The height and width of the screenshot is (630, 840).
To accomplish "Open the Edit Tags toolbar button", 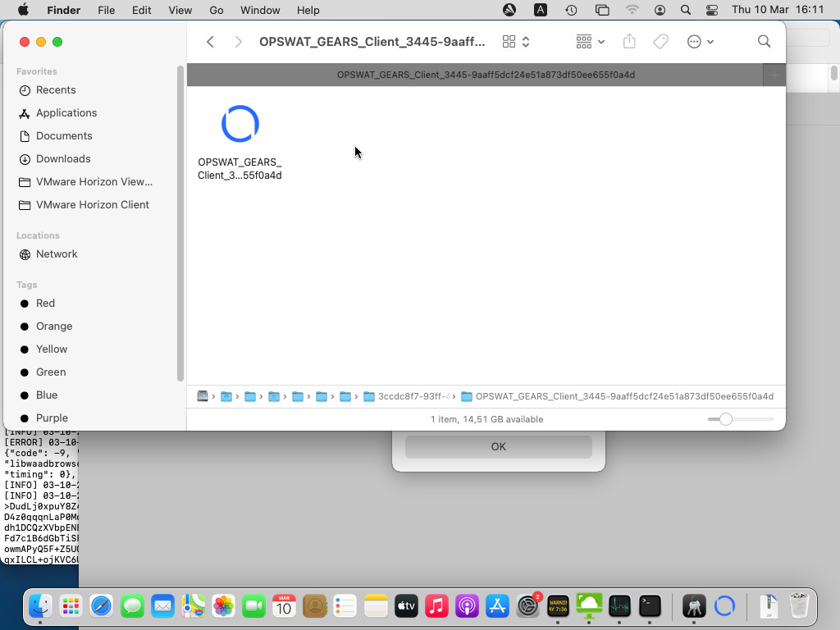I will point(660,42).
